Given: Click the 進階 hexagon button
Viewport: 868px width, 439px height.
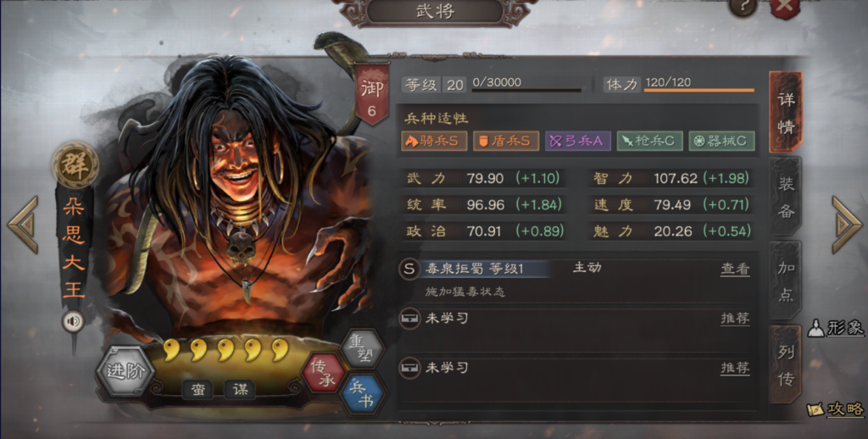Looking at the screenshot, I should (x=125, y=371).
